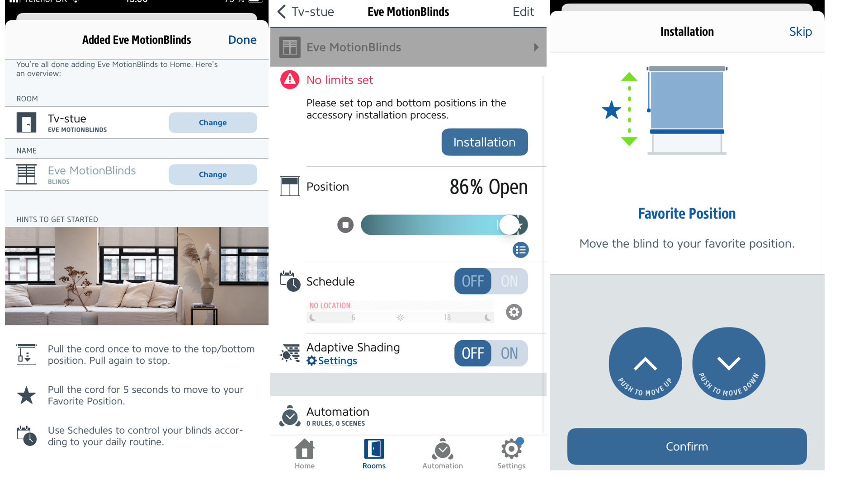Toggle Adaptive Shading from OFF to ON

[x=509, y=353]
